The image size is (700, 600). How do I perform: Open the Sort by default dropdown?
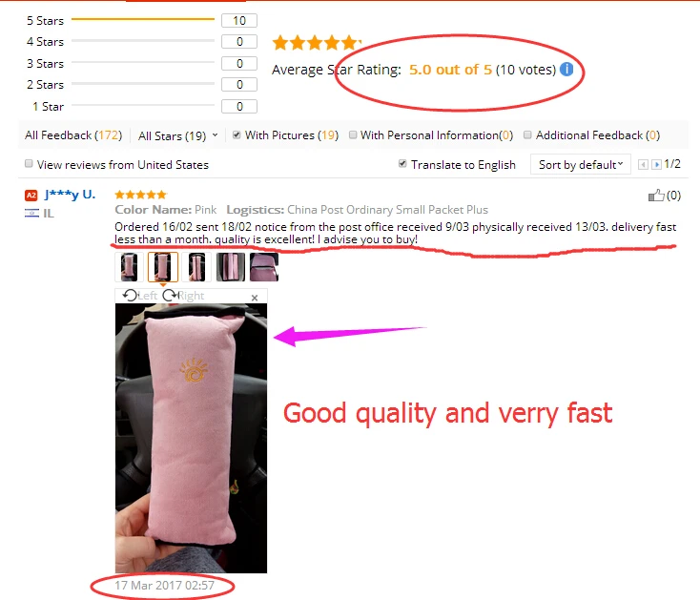coord(581,164)
